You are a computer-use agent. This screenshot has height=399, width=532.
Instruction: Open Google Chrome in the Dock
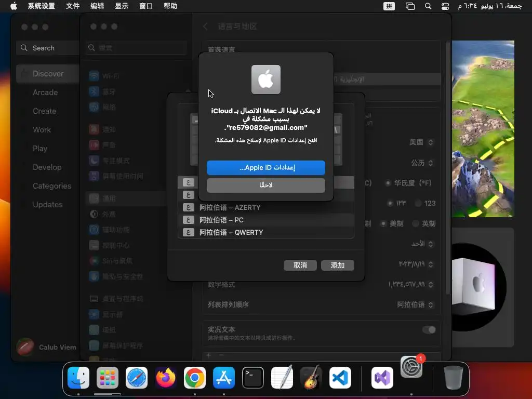195,378
